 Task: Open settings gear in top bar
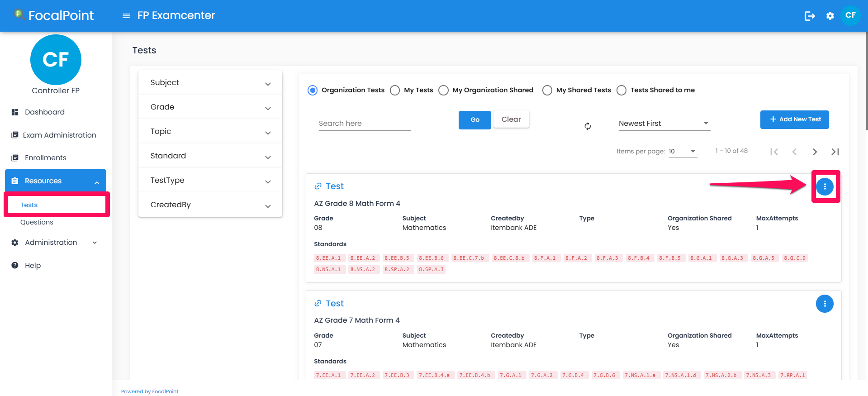[x=830, y=16]
